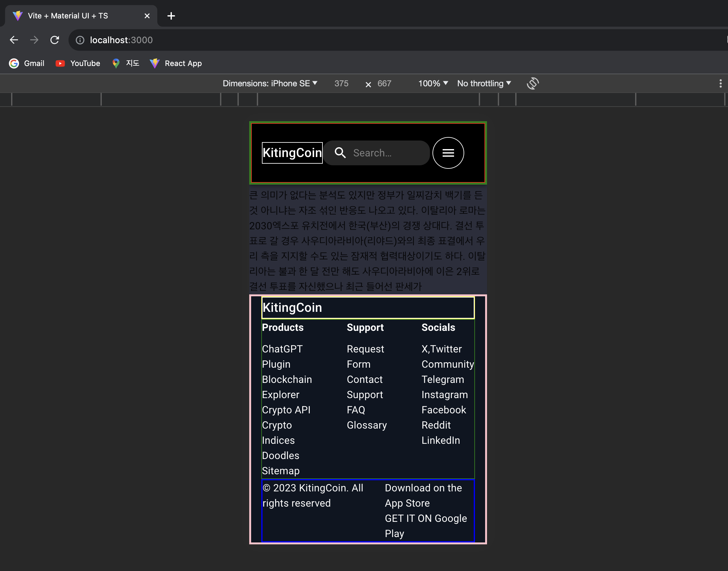Open a new tab with the plus icon
The width and height of the screenshot is (728, 571).
171,16
